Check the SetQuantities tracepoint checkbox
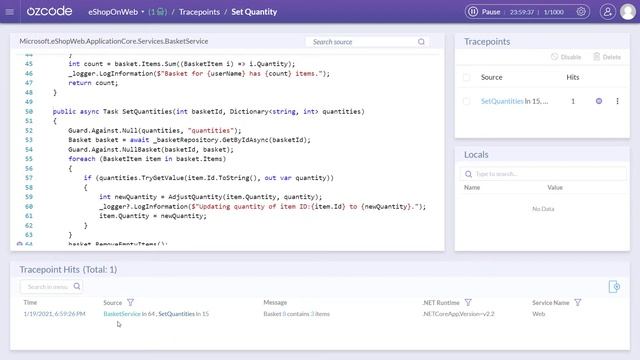The image size is (640, 360). [x=467, y=101]
